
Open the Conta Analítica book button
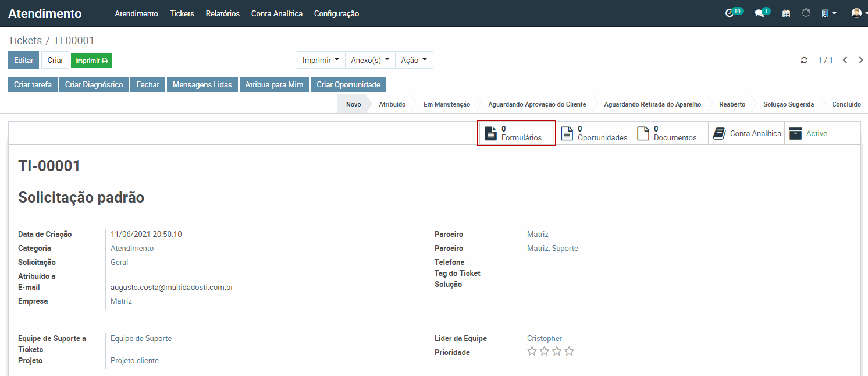(x=746, y=133)
